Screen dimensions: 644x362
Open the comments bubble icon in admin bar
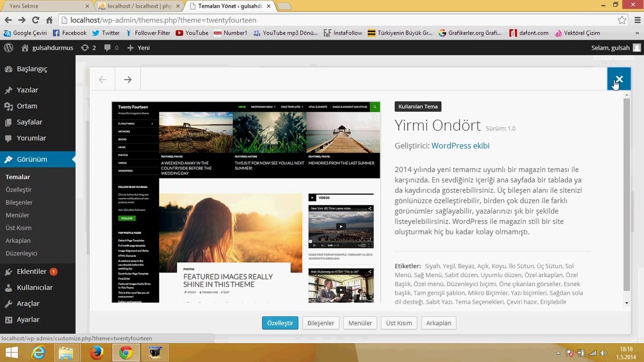click(111, 48)
